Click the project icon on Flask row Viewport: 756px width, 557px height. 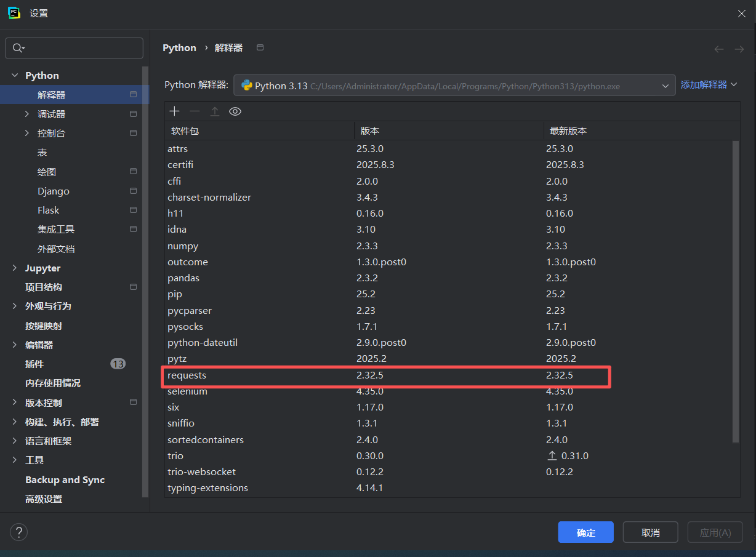coord(133,210)
